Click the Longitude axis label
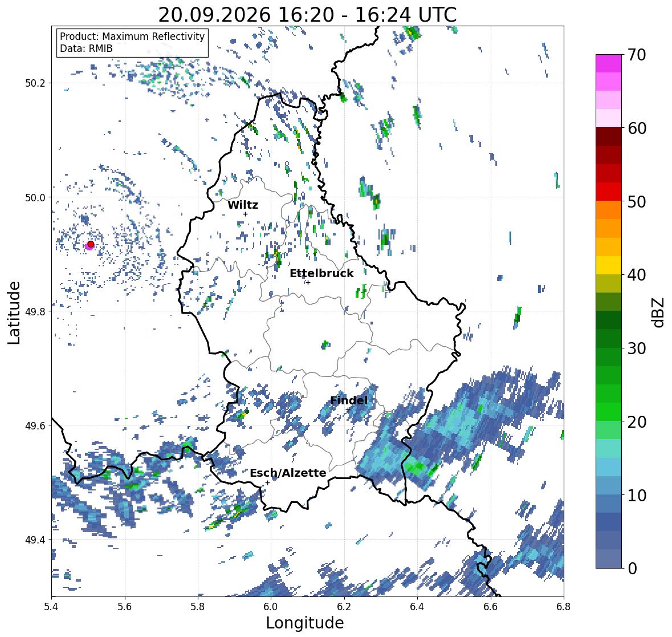Screen dimensions: 672x637 [305, 623]
